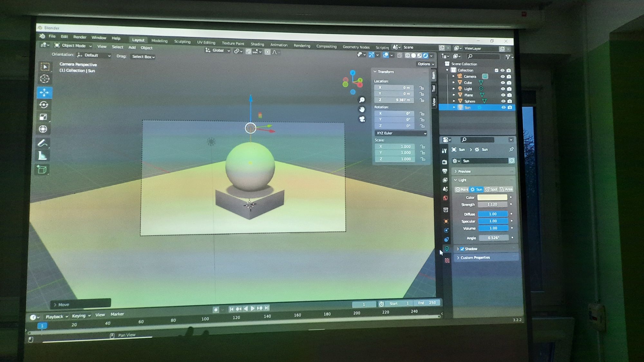Set light type to Area
The height and width of the screenshot is (362, 644).
point(506,189)
